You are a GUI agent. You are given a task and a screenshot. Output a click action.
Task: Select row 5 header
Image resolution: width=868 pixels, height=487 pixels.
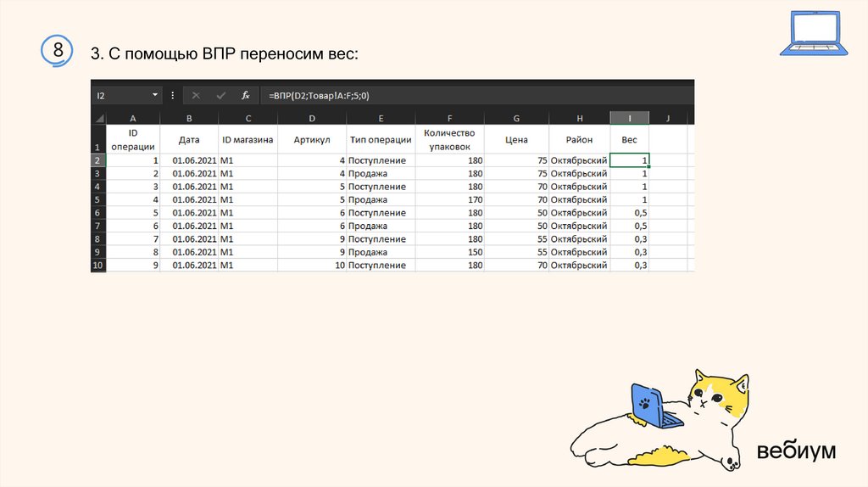(98, 199)
